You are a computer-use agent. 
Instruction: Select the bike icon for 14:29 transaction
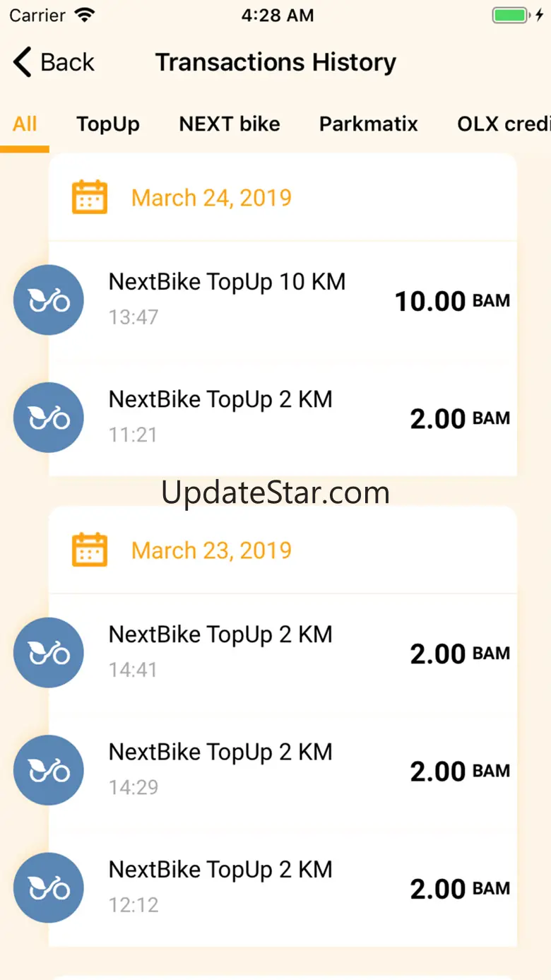coord(49,770)
